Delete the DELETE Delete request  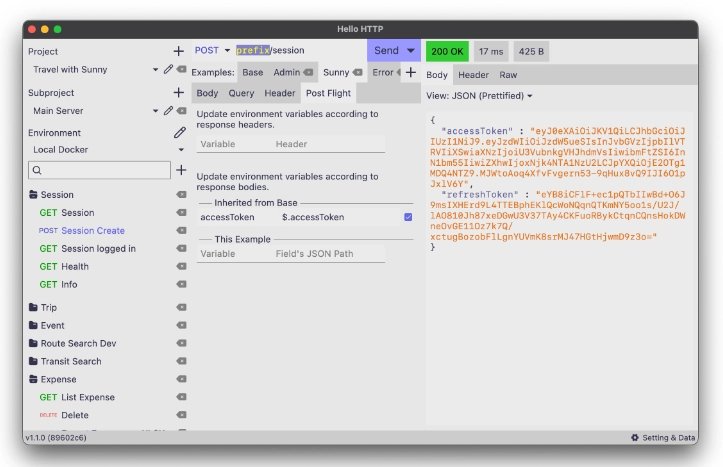(182, 415)
